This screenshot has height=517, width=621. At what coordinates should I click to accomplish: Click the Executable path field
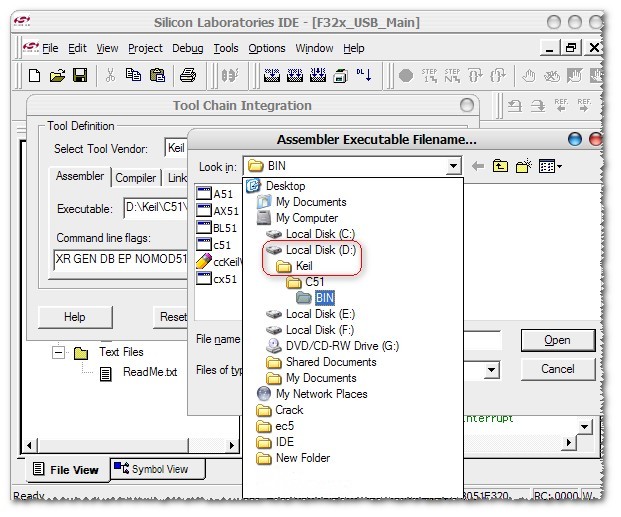[x=156, y=208]
